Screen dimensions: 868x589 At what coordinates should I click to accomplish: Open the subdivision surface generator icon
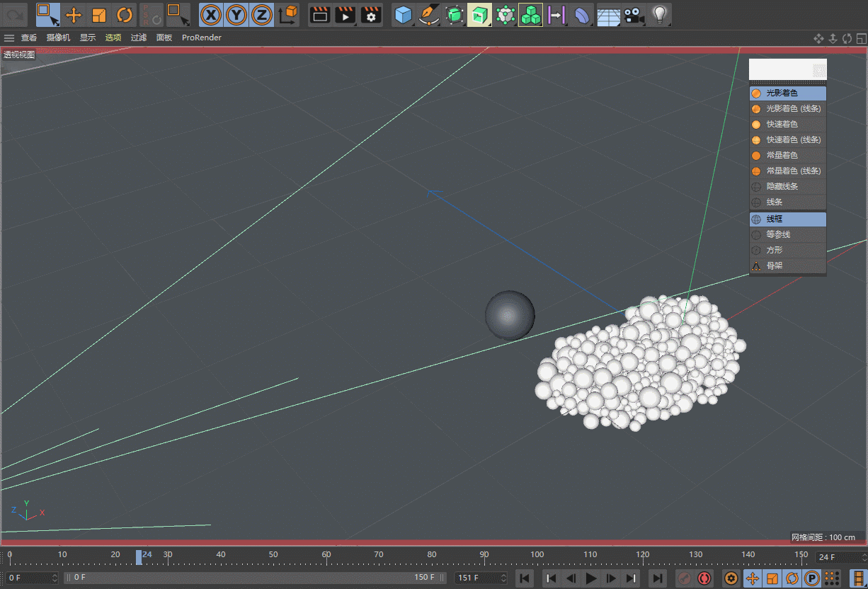(455, 14)
